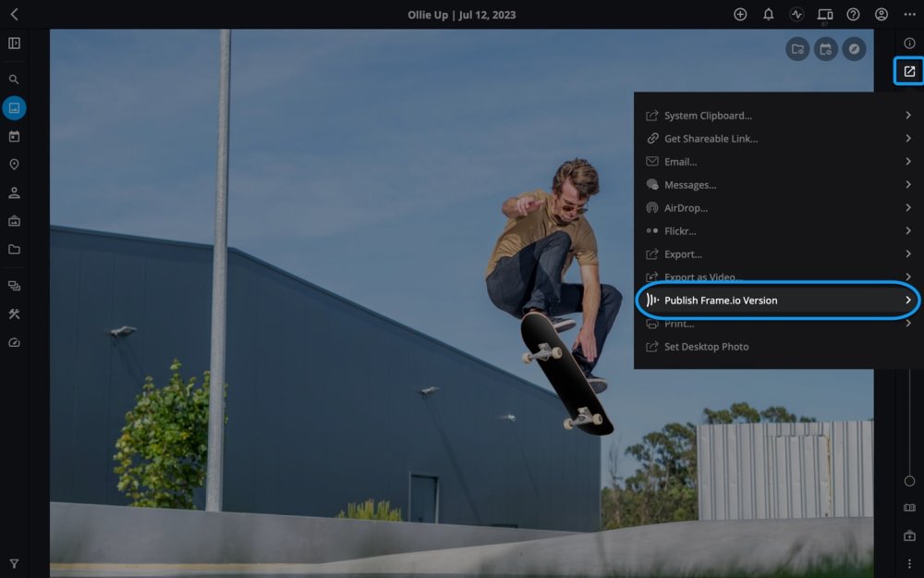This screenshot has height=578, width=924.
Task: Expand the Email row chevron
Action: pos(908,162)
